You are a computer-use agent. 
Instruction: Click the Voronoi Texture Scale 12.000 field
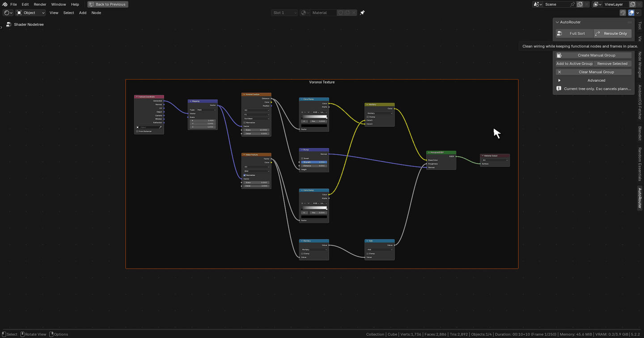(x=256, y=130)
